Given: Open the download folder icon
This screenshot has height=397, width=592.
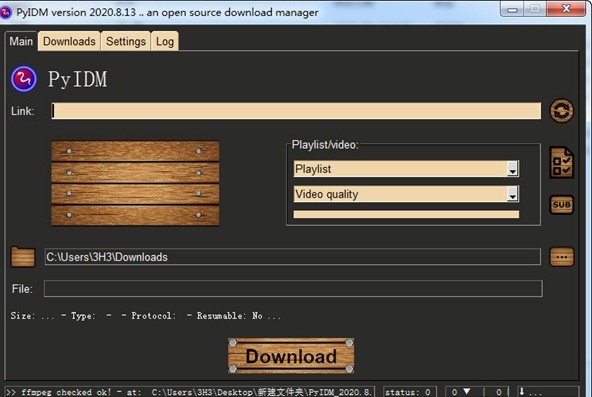Looking at the screenshot, I should pos(23,257).
